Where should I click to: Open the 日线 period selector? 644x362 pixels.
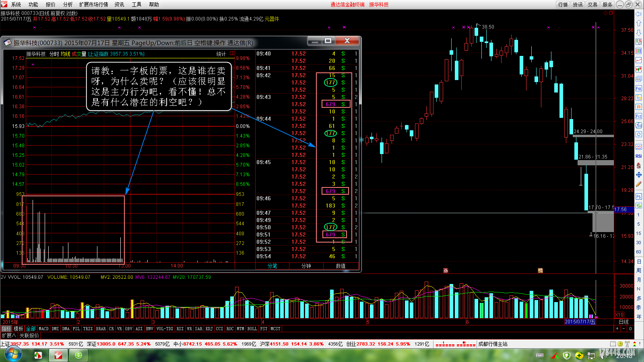[623, 322]
